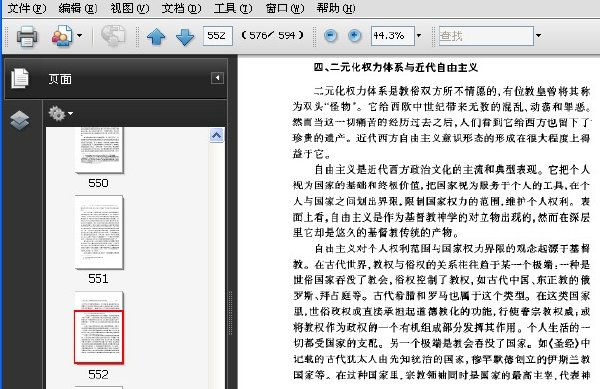Go to previous page with up arrow

pos(156,37)
